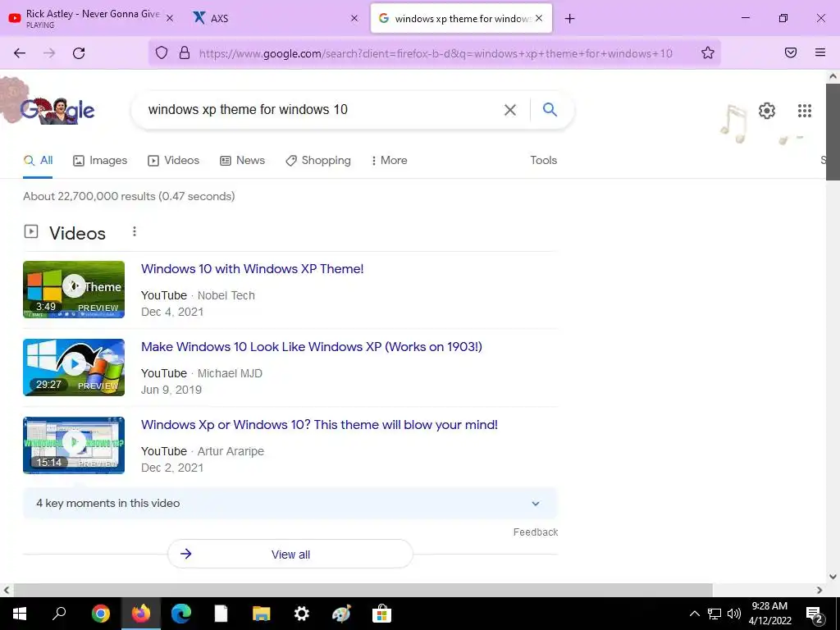The width and height of the screenshot is (840, 630).
Task: Show hidden system tray icons
Action: (694, 614)
